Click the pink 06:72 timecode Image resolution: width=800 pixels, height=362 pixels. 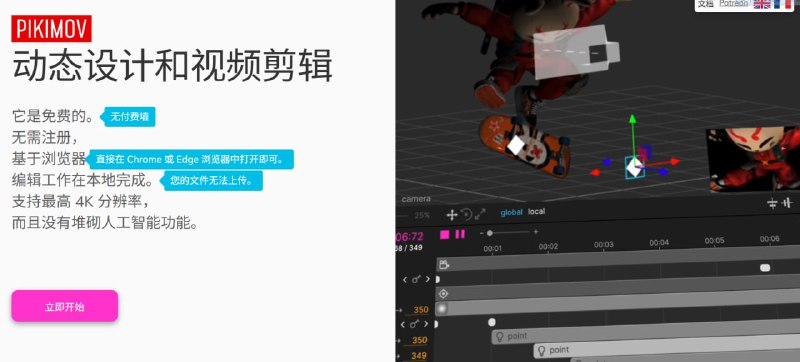click(409, 237)
